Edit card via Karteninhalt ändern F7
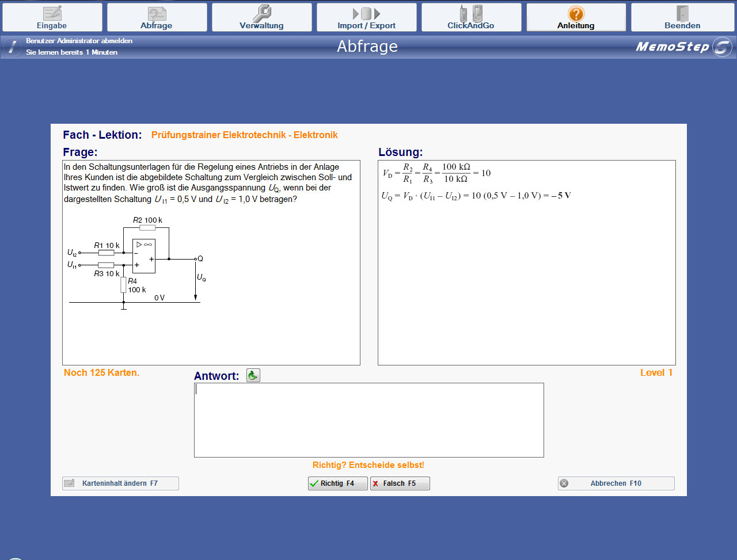 [120, 483]
